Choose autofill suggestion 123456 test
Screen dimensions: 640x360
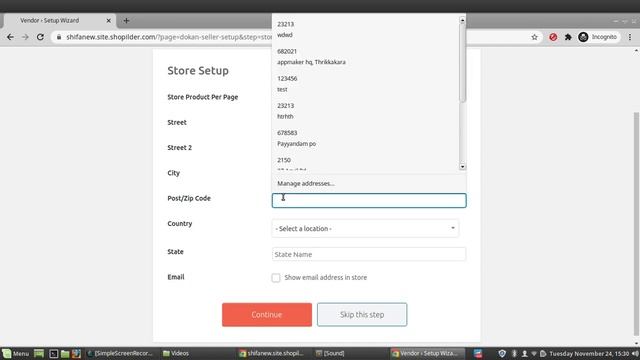coord(365,84)
